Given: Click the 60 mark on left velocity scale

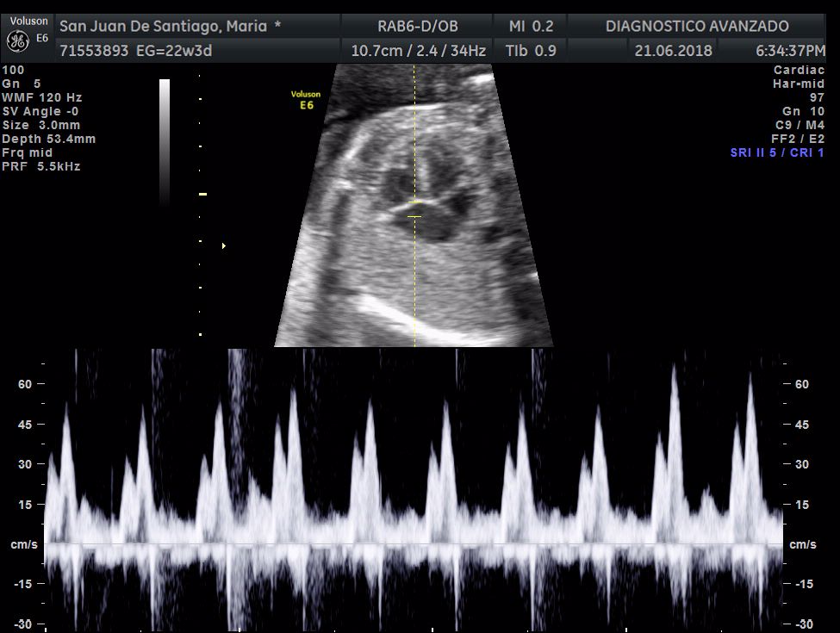Looking at the screenshot, I should [27, 384].
